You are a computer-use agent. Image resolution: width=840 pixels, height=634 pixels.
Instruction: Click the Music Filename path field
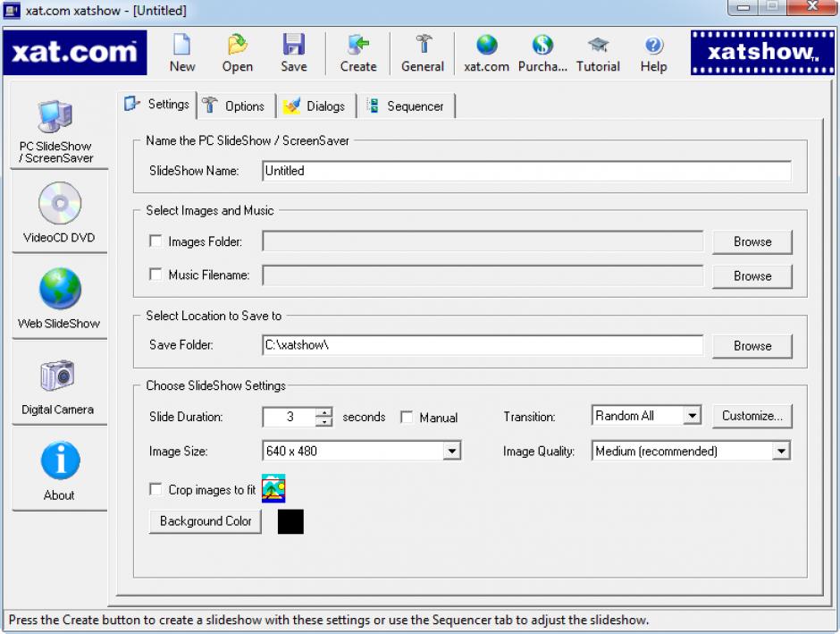coord(483,275)
